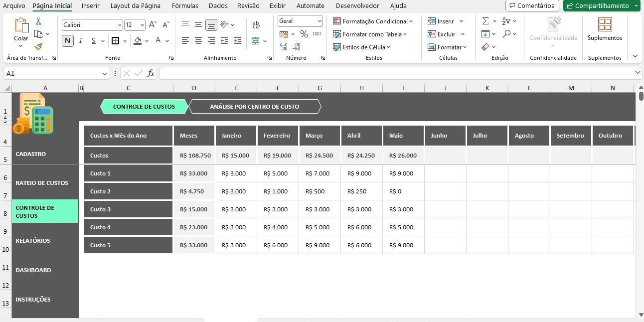Open the Fórmulas ribbon tab
644x322 pixels.
coord(185,6)
